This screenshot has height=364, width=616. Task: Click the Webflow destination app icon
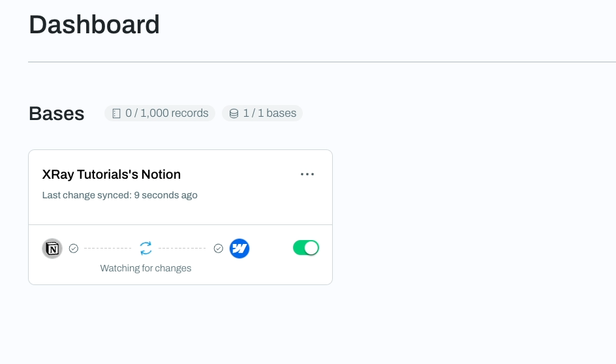tap(239, 249)
